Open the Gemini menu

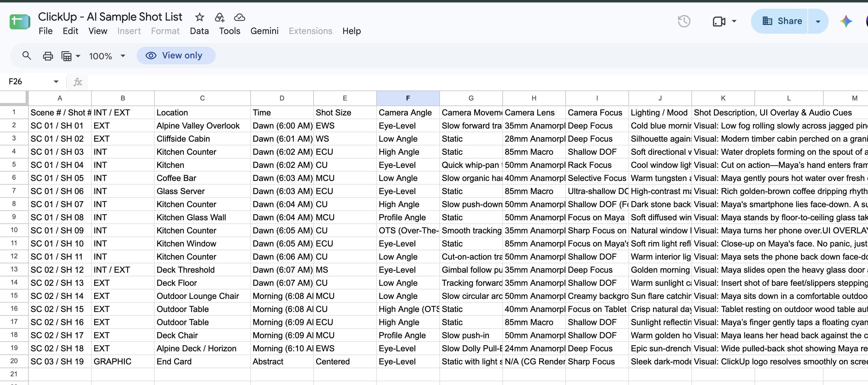tap(264, 31)
